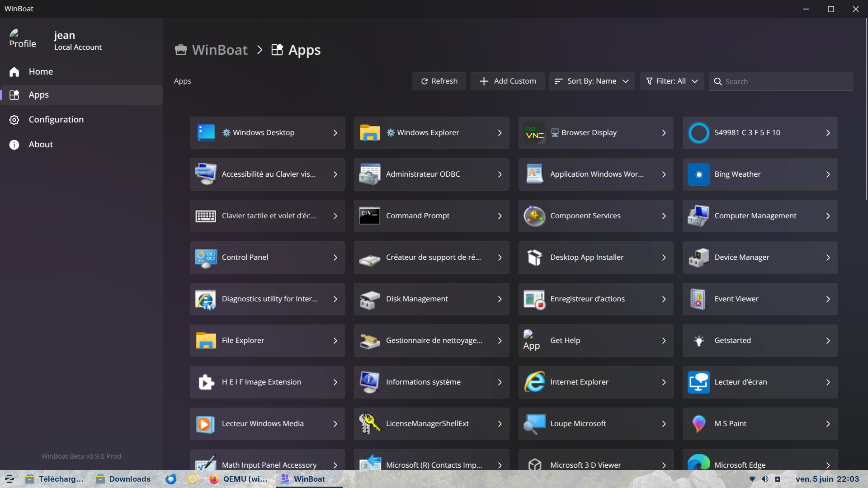Click the Téléchargements taskbar entry

pyautogui.click(x=54, y=479)
